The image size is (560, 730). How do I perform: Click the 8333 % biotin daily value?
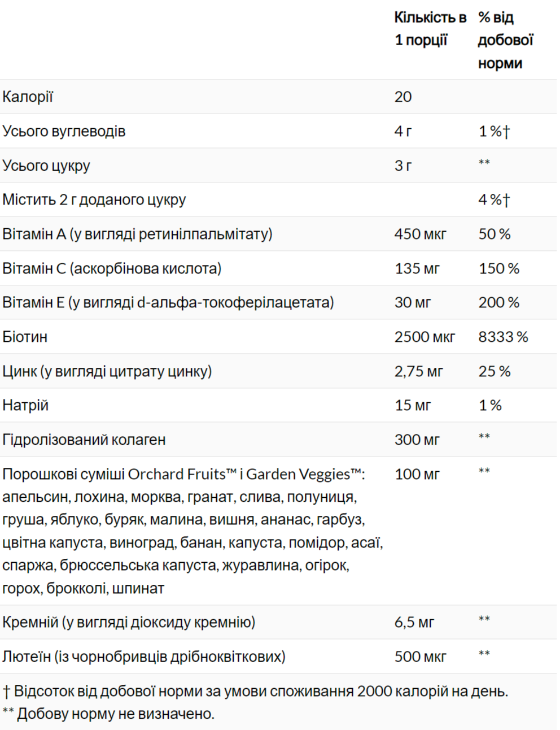point(503,337)
